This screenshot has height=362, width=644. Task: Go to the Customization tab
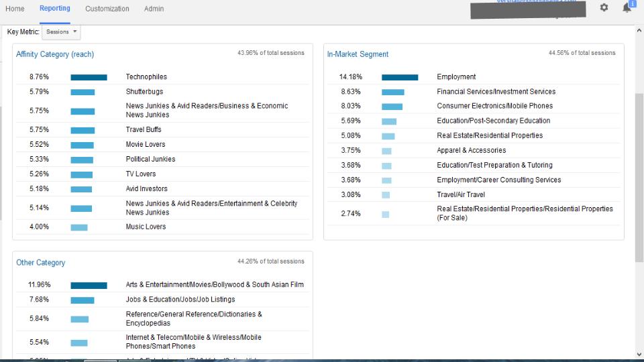(107, 9)
